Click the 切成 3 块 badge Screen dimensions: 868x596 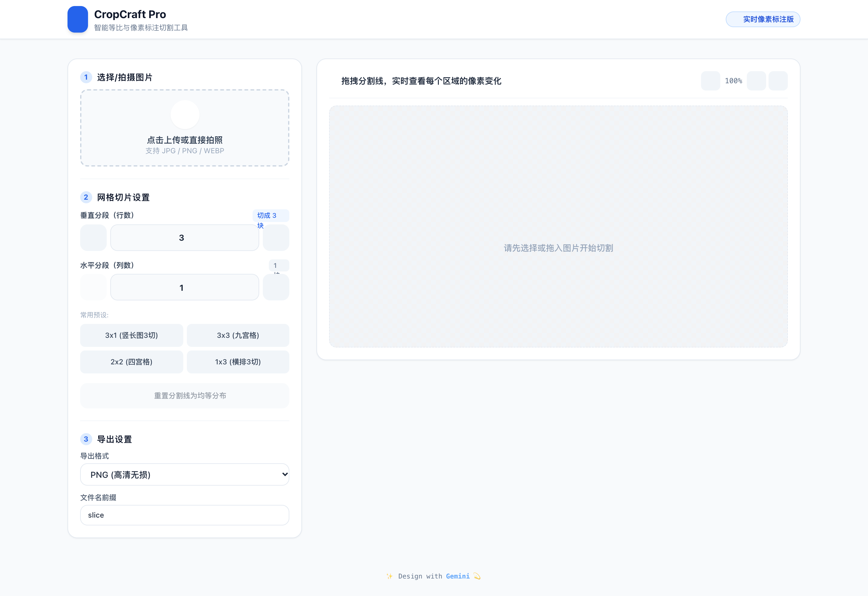click(x=271, y=216)
